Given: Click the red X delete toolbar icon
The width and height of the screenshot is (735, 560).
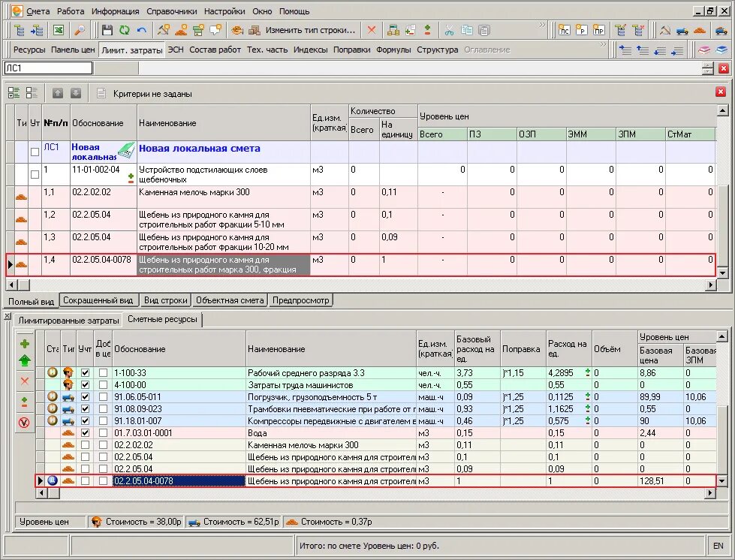Looking at the screenshot, I should point(371,31).
